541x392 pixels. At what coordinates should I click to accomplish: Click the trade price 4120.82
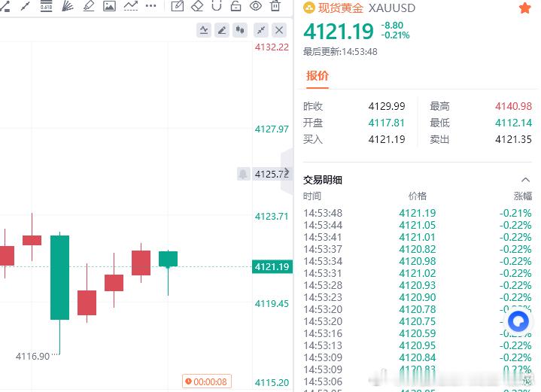418,249
